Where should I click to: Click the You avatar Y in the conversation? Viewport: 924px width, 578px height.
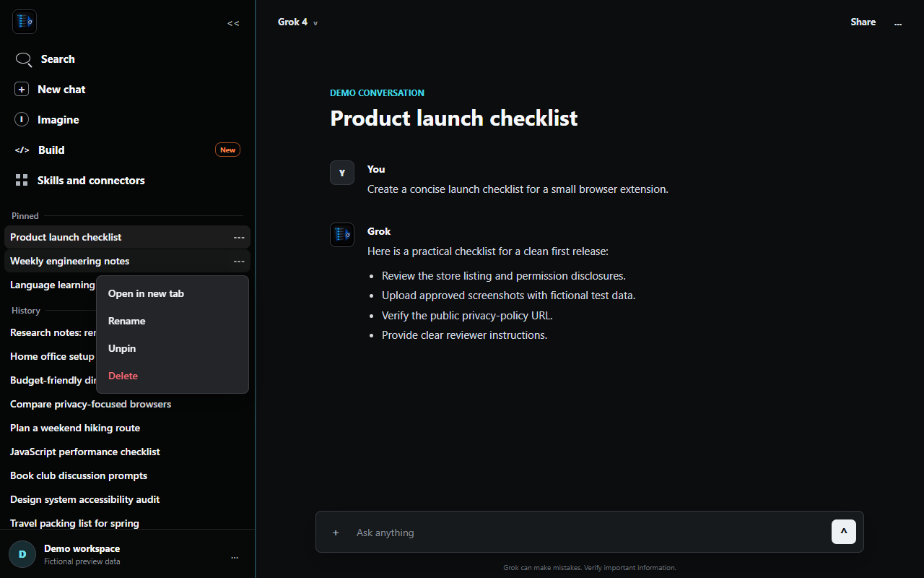[342, 173]
